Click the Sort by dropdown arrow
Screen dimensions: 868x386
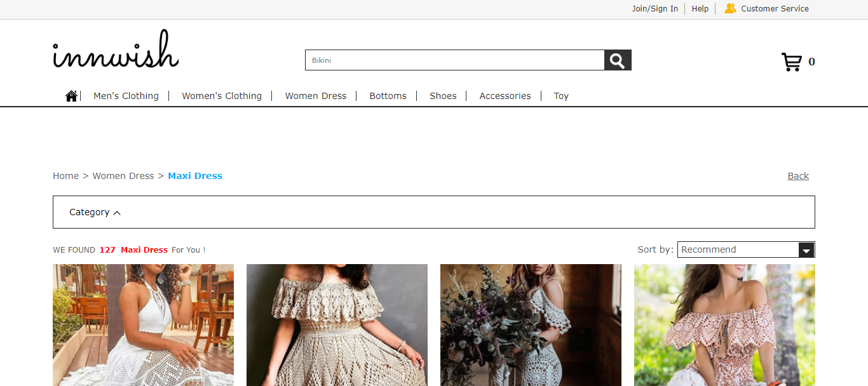click(806, 250)
